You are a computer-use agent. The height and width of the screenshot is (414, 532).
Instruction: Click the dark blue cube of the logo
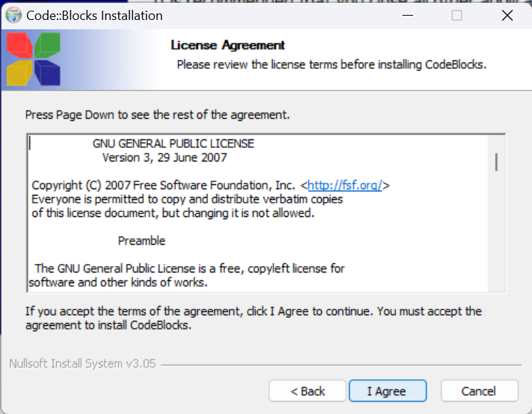[x=48, y=73]
